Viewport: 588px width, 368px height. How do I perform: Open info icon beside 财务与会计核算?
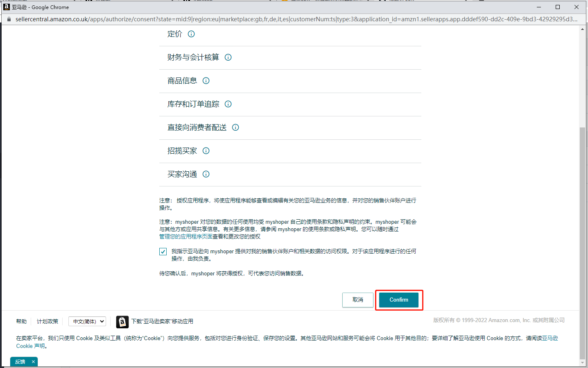[228, 57]
